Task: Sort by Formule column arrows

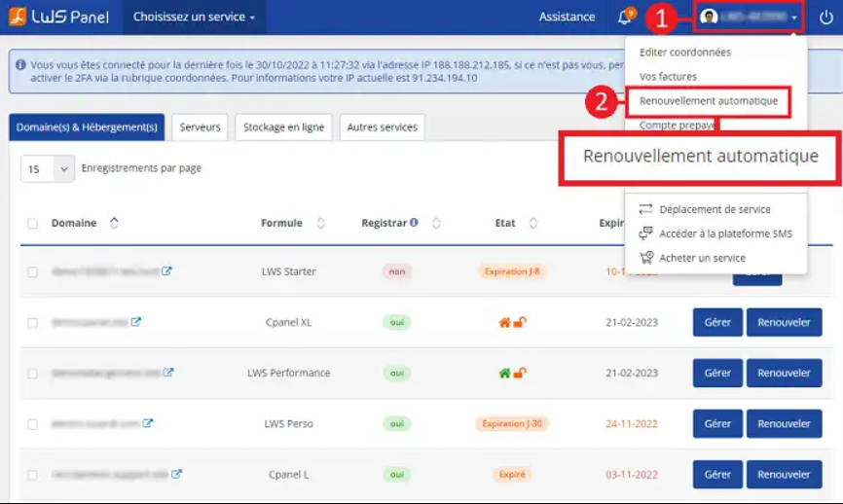Action: (x=321, y=223)
